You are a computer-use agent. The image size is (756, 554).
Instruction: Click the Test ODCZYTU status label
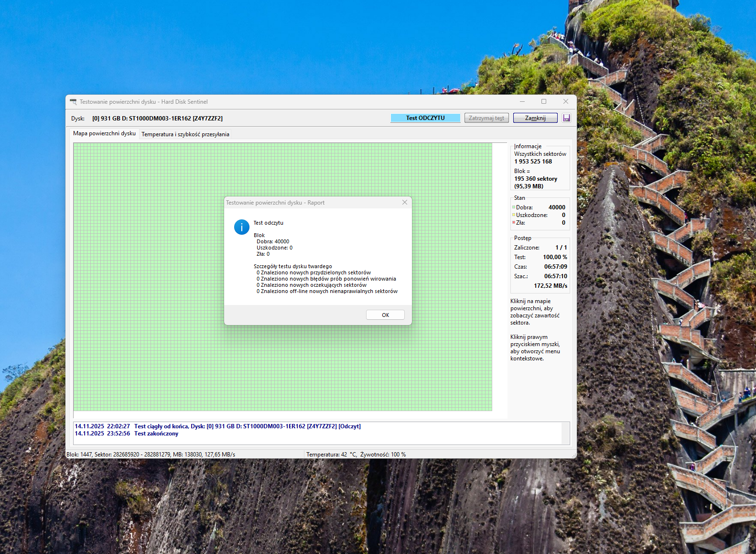(x=425, y=118)
